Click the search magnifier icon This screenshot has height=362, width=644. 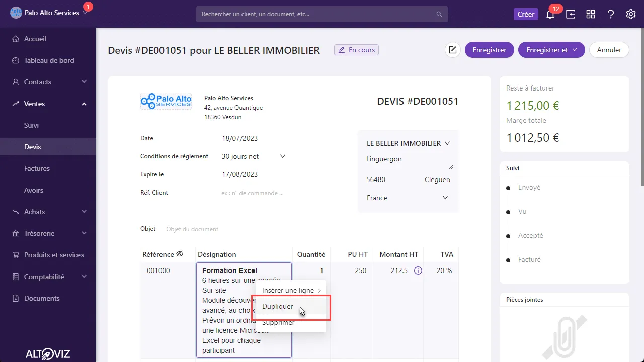pos(439,14)
